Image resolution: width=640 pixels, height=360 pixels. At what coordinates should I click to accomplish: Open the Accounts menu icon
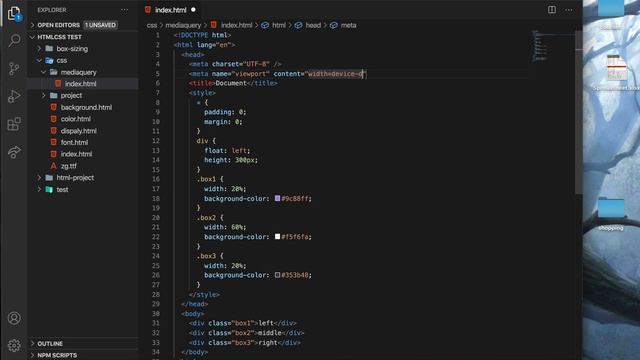pos(14,318)
